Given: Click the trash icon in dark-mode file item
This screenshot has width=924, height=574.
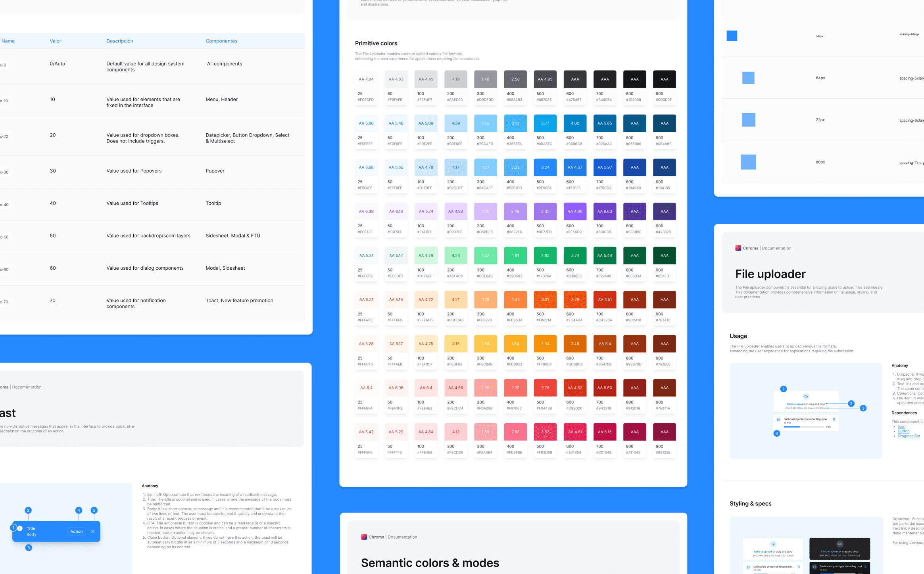Looking at the screenshot, I should point(865,566).
